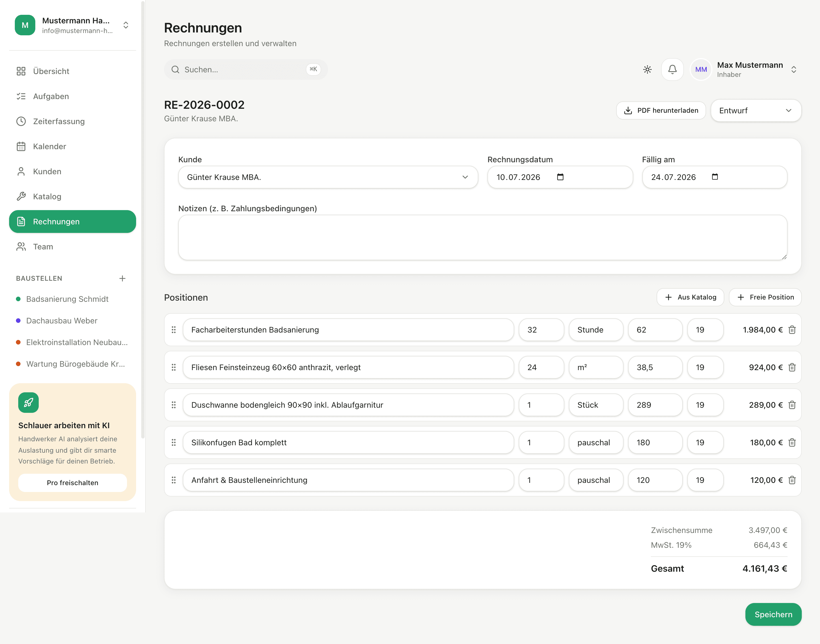
Task: Click the search magnifier icon
Action: pyautogui.click(x=175, y=69)
